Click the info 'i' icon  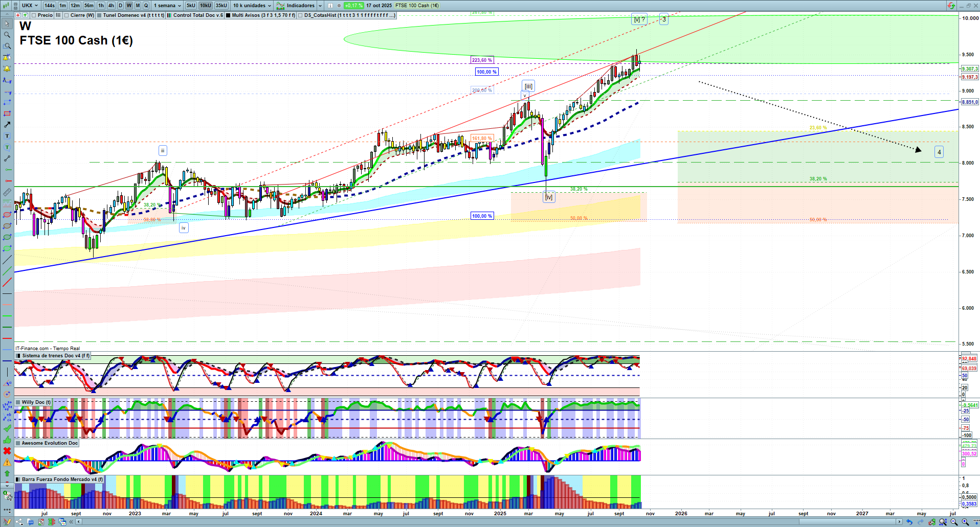330,6
